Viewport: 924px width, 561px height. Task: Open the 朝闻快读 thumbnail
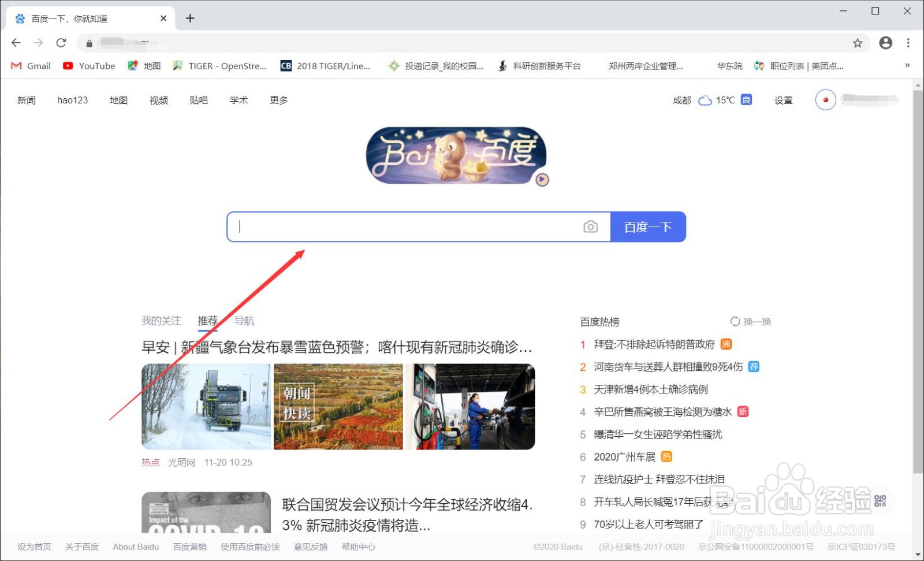point(338,407)
